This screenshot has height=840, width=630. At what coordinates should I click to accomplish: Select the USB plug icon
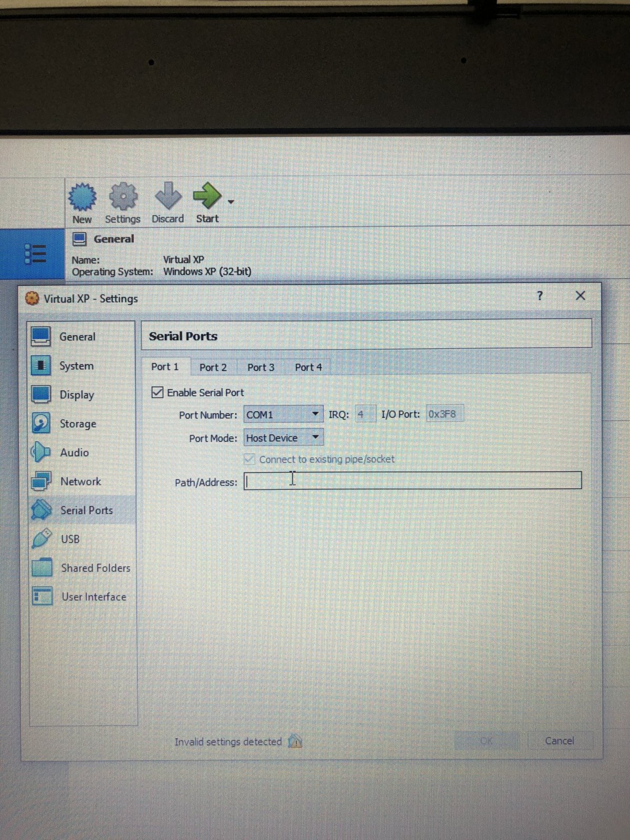pos(41,539)
